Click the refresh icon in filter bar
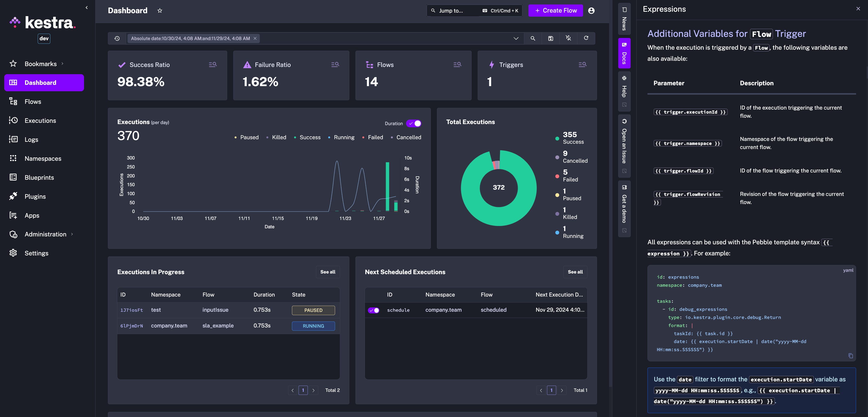868x417 pixels. pos(586,38)
